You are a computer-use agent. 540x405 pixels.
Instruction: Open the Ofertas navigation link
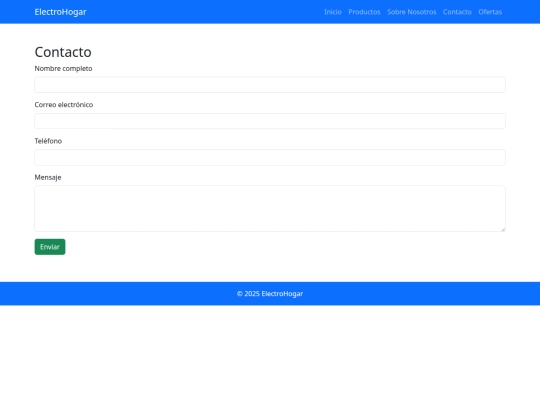coord(490,12)
